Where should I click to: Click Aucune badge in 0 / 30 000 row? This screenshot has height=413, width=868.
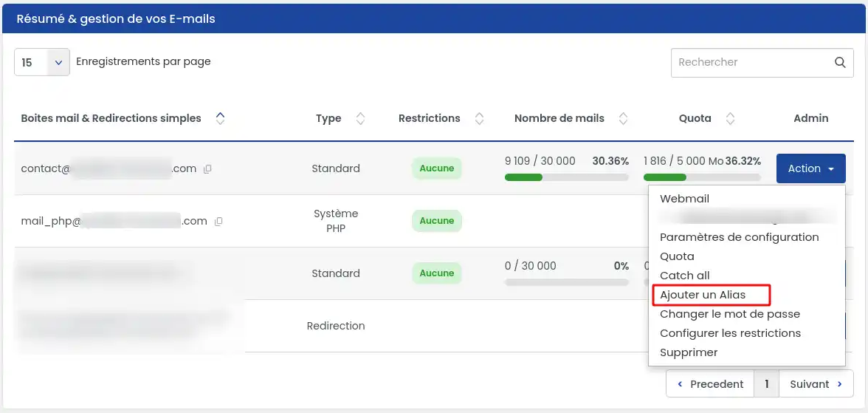[437, 273]
